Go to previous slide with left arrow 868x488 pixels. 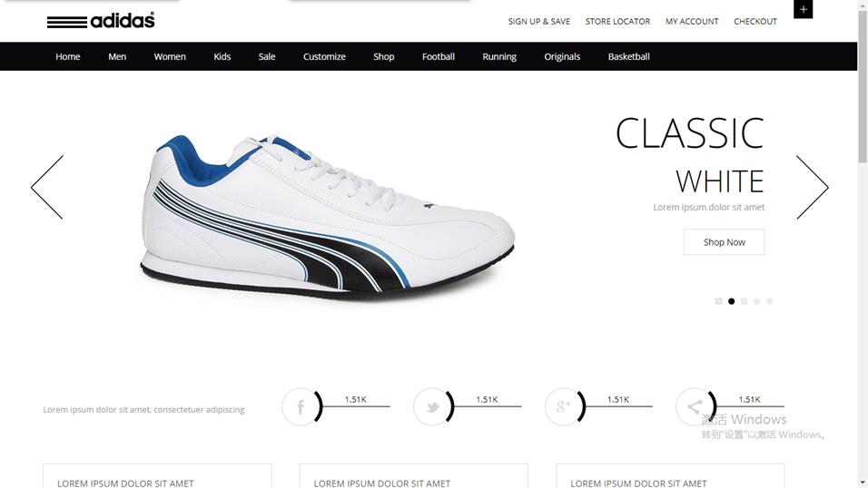click(x=47, y=187)
